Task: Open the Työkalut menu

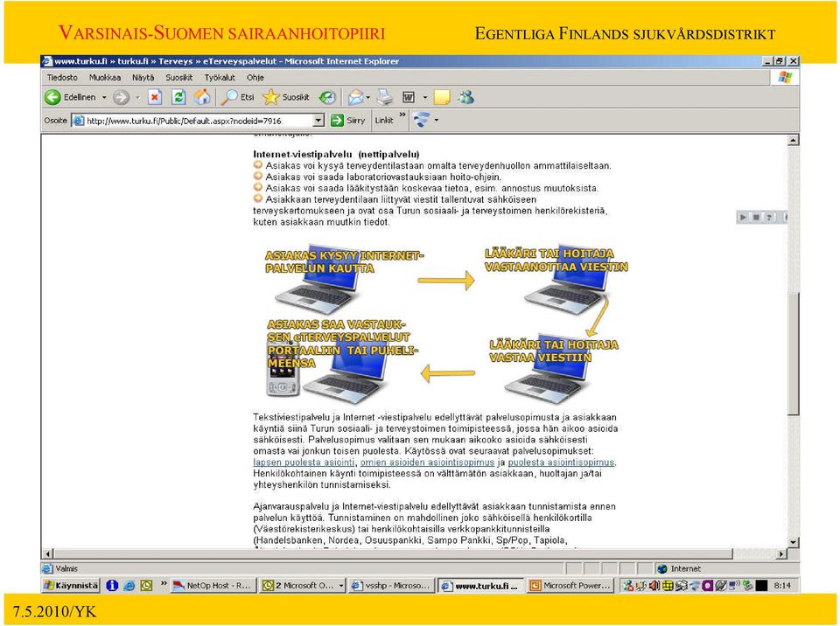Action: (x=220, y=78)
